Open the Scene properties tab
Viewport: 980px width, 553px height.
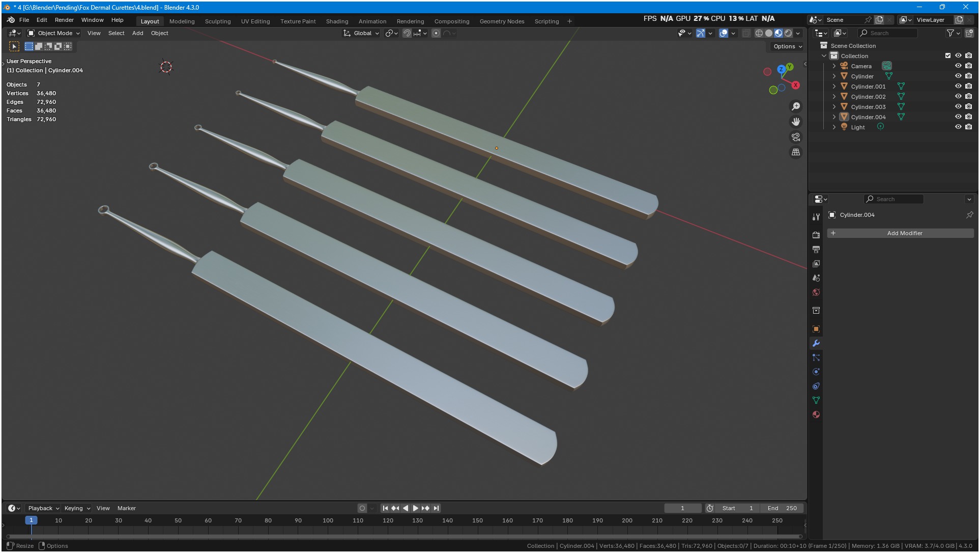(x=816, y=278)
